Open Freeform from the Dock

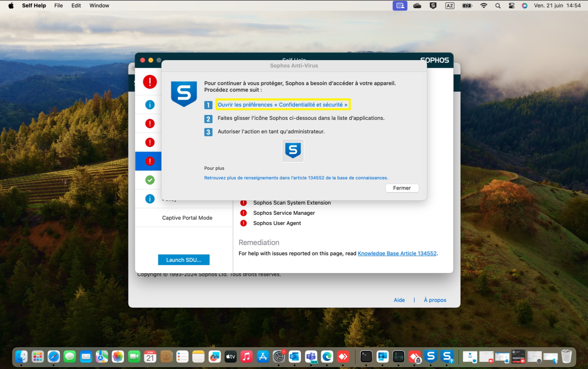click(x=215, y=357)
